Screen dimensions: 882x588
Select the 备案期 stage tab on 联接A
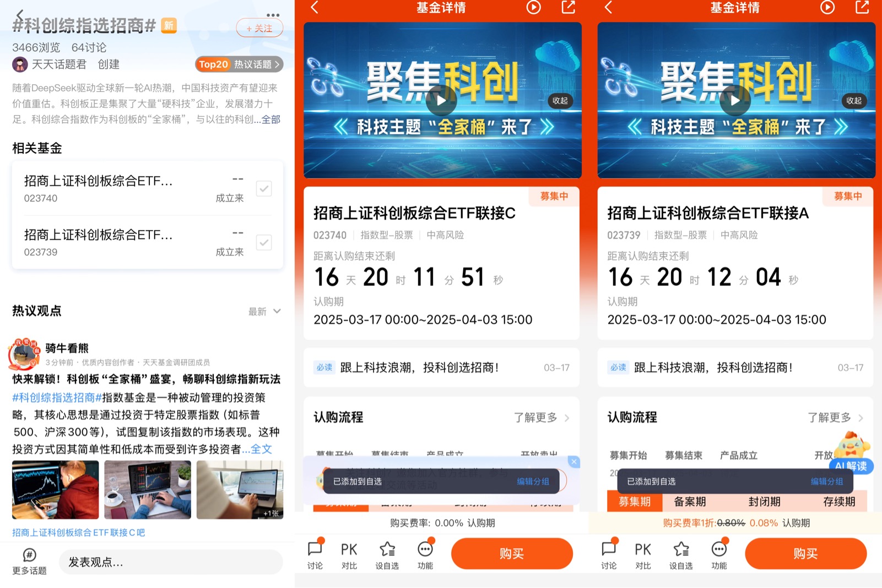[690, 502]
